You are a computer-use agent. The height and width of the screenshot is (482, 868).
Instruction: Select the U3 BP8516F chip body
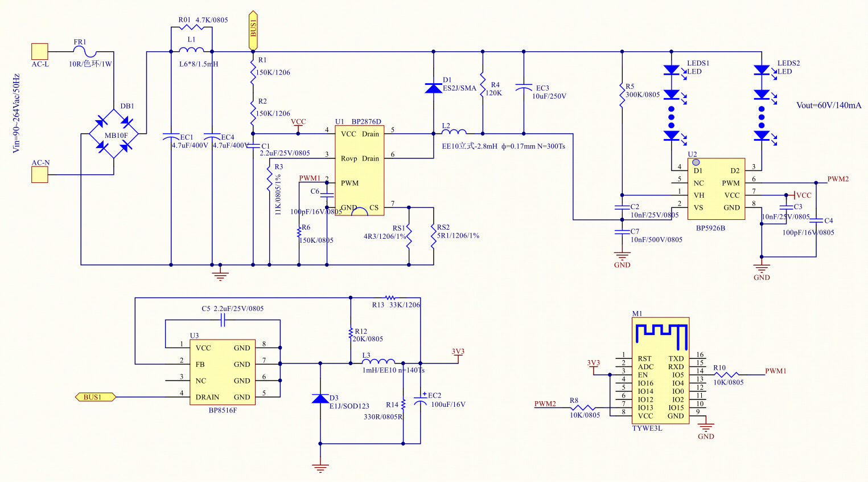pos(223,372)
